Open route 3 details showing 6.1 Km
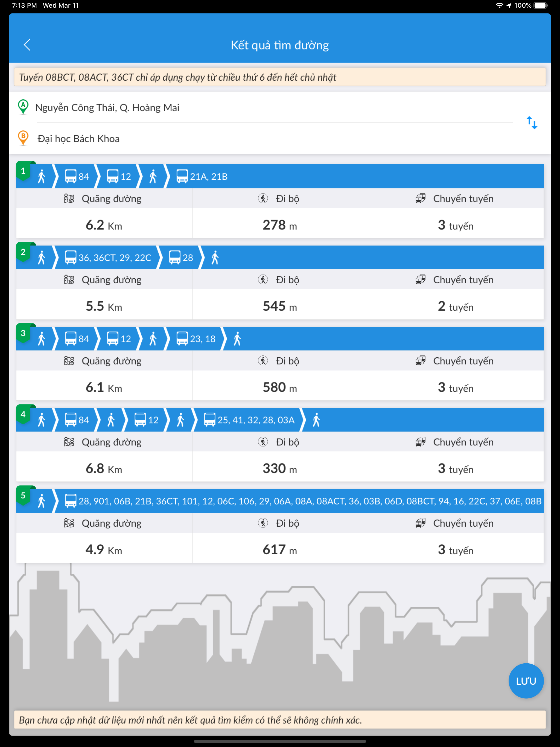Viewport: 560px width, 747px height. point(280,363)
